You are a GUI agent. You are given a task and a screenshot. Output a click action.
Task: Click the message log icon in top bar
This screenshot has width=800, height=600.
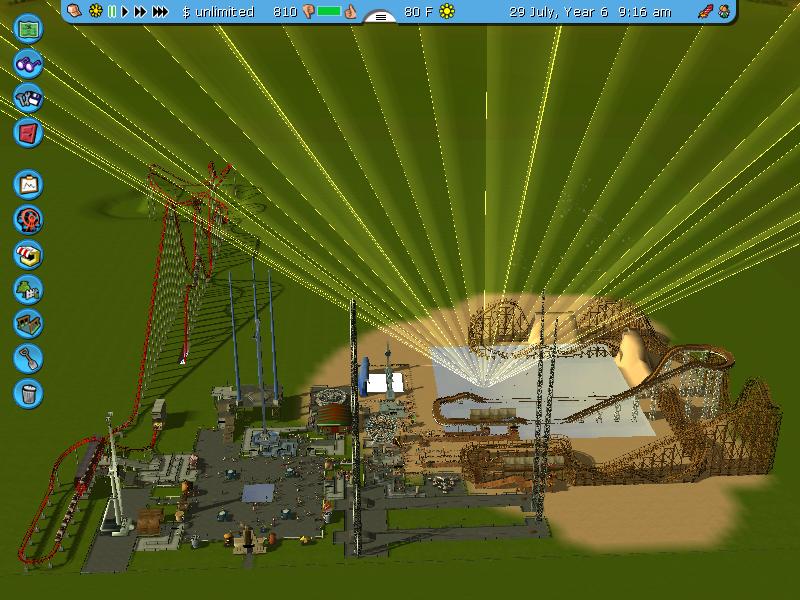[74, 11]
